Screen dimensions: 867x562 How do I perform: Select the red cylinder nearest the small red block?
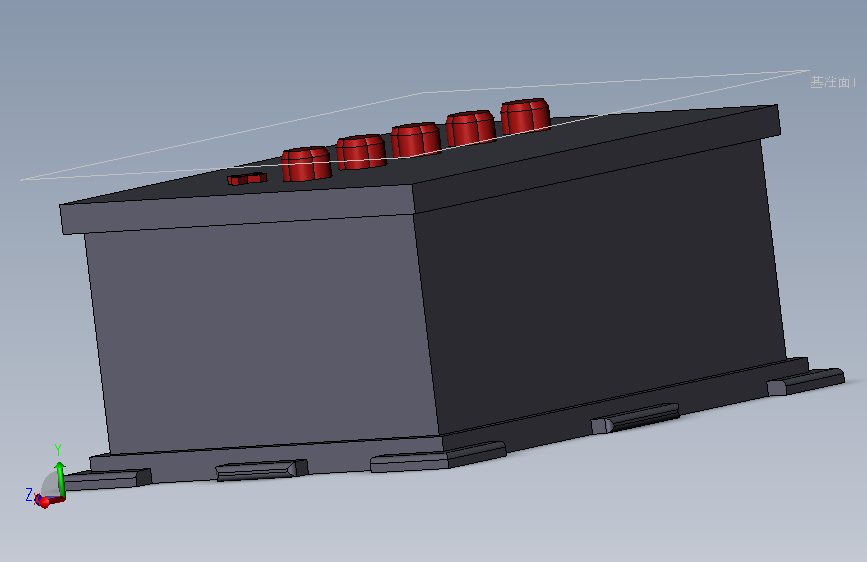pos(306,164)
